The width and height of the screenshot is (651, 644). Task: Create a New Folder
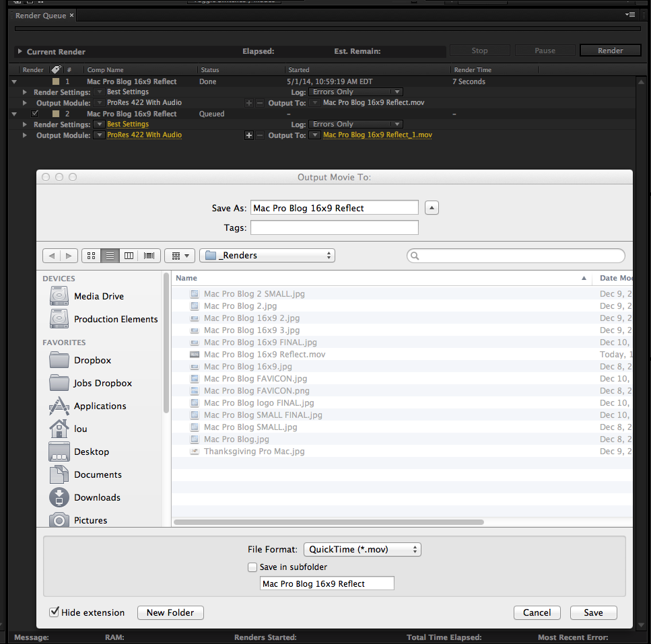tap(170, 612)
